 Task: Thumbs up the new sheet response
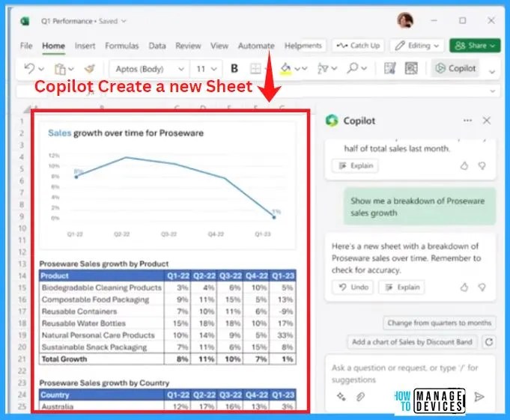(464, 287)
